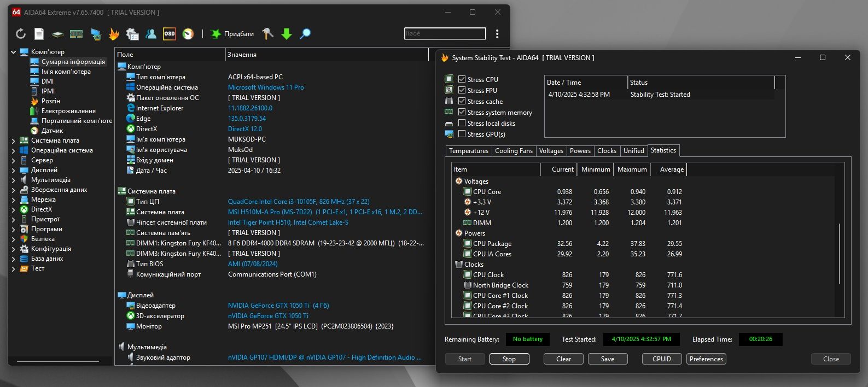Click the magnifier search icon in toolbar

(x=305, y=34)
